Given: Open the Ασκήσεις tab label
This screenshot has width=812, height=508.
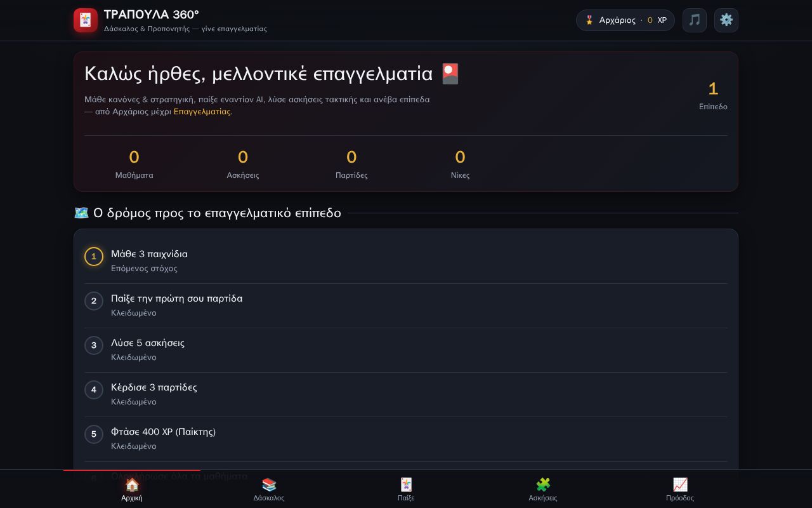Looking at the screenshot, I should (x=543, y=498).
